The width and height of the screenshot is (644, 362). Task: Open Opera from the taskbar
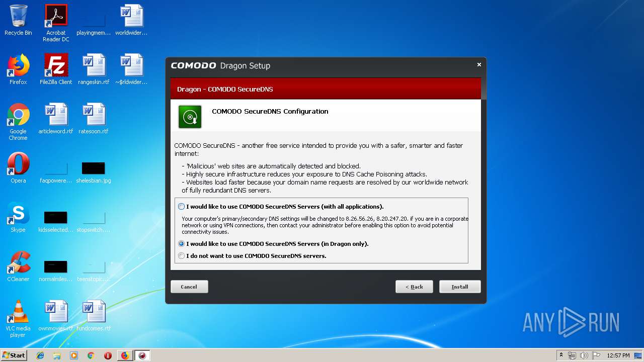tap(108, 355)
